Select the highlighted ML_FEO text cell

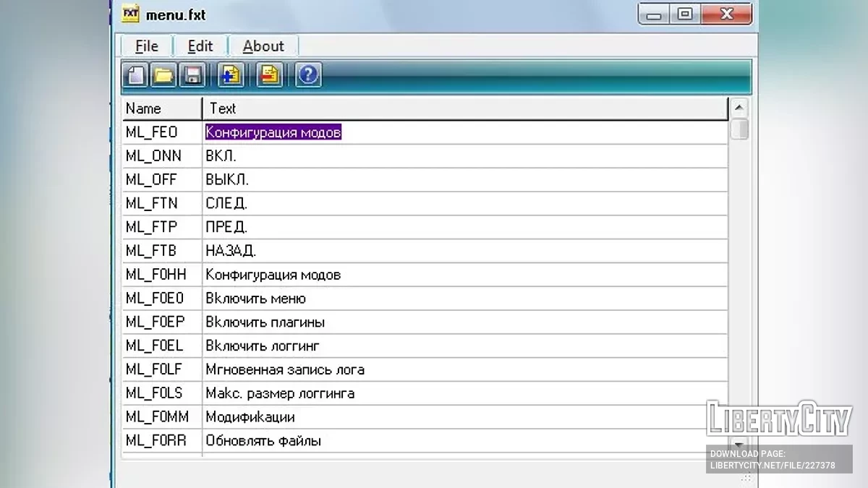pos(273,132)
